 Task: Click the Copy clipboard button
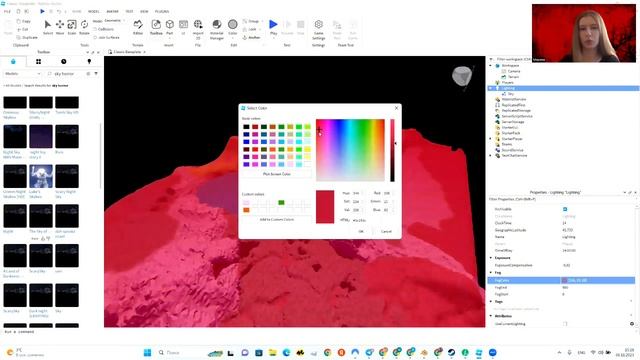click(24, 21)
